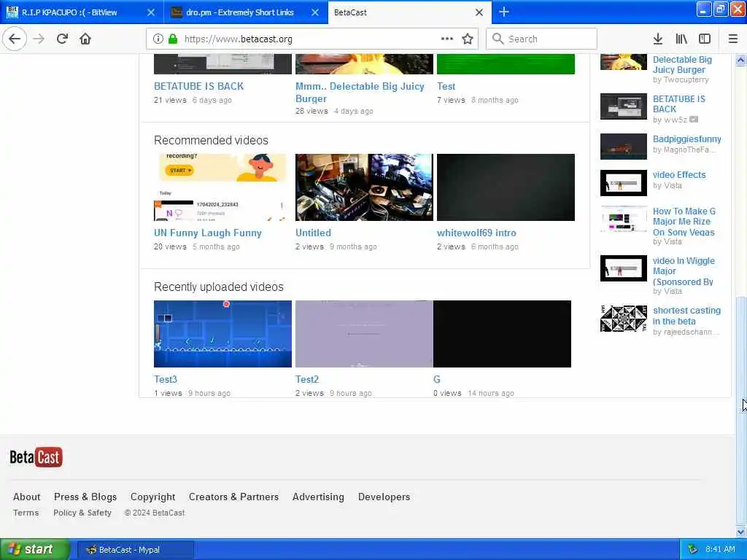Open the browser home page icon
Viewport: 747px width, 560px height.
pos(85,39)
